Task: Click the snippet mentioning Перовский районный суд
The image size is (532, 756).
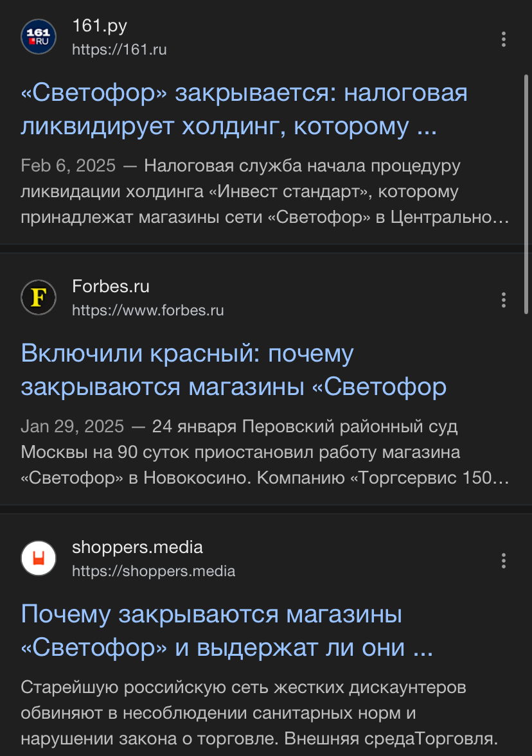Action: tap(265, 453)
